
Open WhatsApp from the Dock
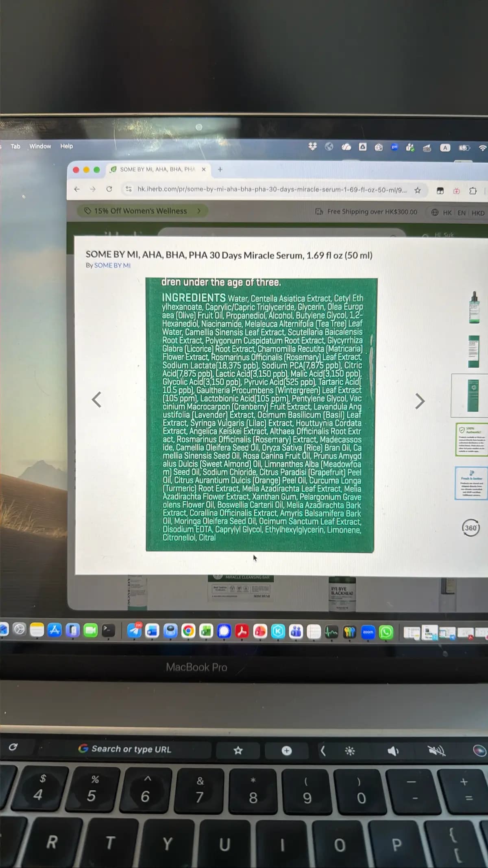386,632
